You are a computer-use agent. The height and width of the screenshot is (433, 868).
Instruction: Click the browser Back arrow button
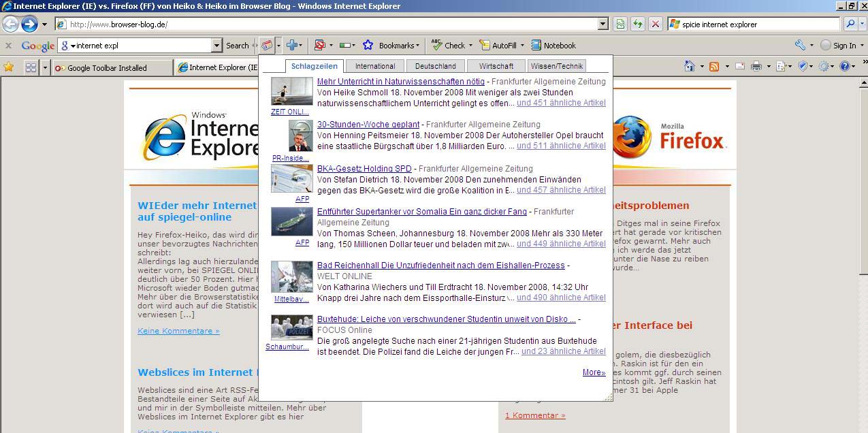pyautogui.click(x=10, y=24)
